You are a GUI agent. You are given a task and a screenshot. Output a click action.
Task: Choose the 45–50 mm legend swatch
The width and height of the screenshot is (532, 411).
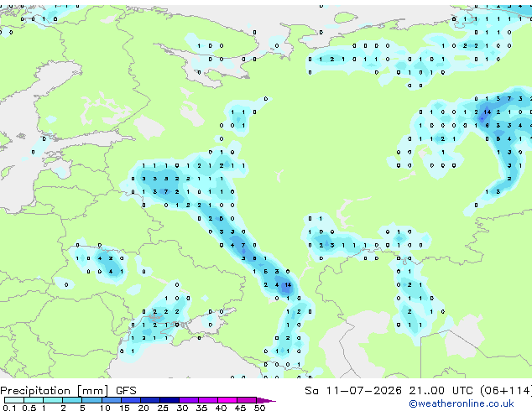tap(247, 400)
